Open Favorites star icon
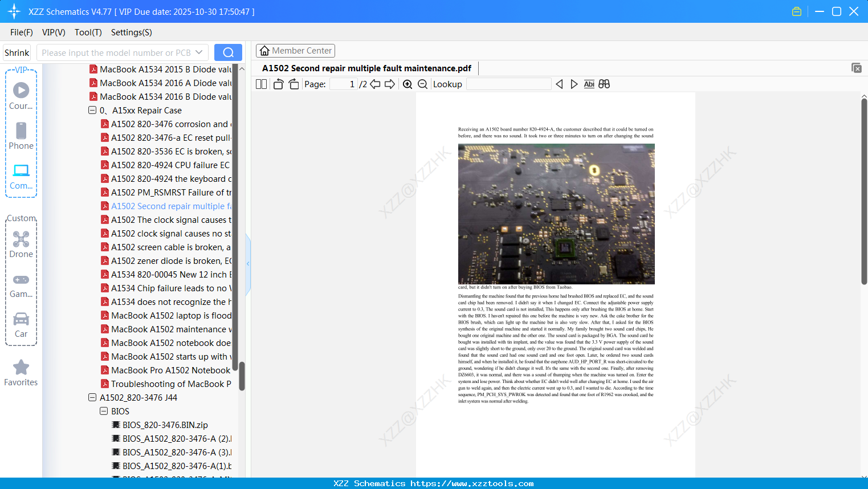Image resolution: width=868 pixels, height=489 pixels. 21,367
